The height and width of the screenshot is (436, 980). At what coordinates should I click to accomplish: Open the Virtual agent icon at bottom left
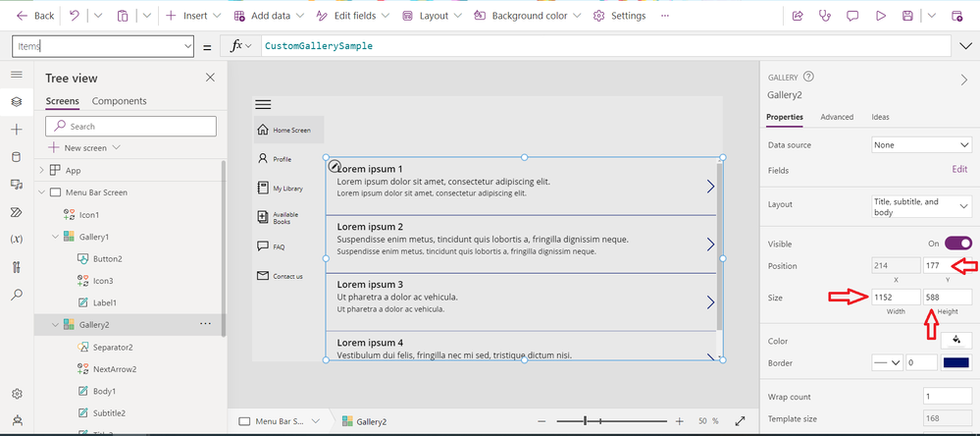[17, 421]
